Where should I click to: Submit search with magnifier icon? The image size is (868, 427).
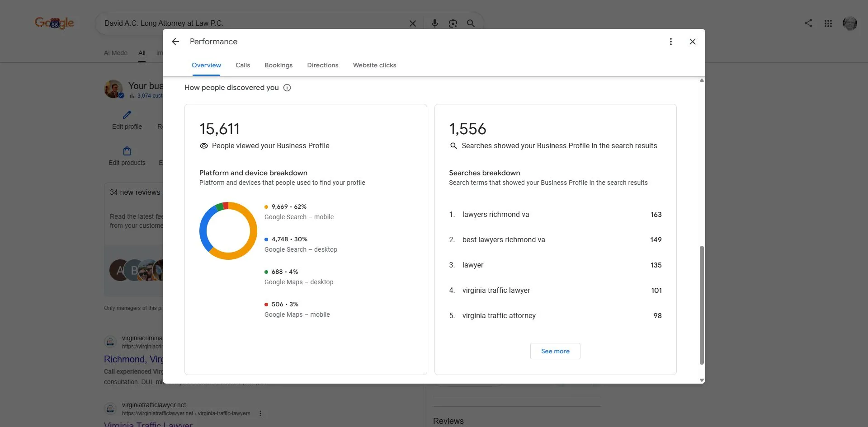(471, 23)
